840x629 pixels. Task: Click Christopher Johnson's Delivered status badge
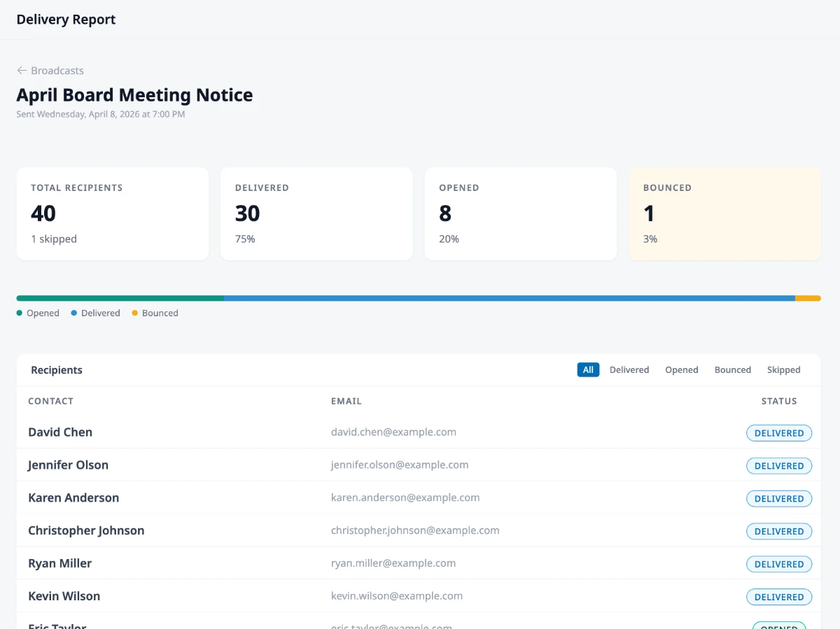point(779,532)
